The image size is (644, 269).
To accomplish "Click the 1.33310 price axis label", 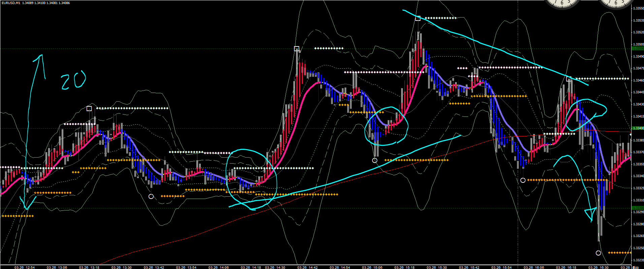I will pyautogui.click(x=639, y=200).
